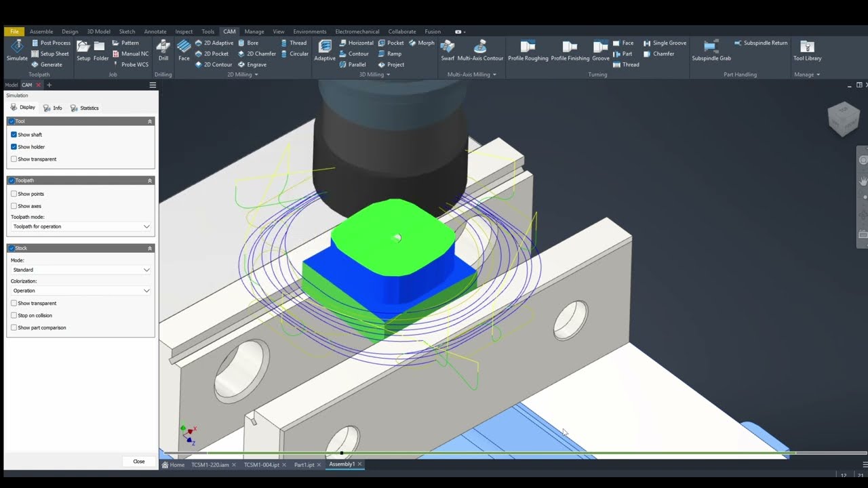868x488 pixels.
Task: Select the 3D Adaptive tool
Action: 325,50
